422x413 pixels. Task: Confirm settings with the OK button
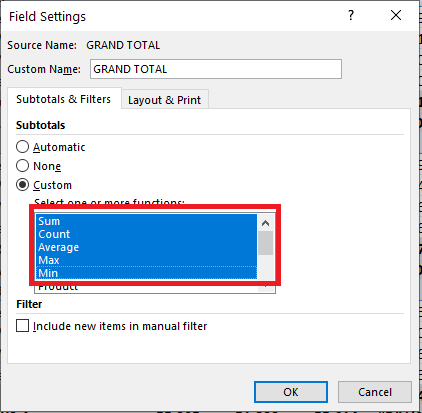[x=291, y=392]
